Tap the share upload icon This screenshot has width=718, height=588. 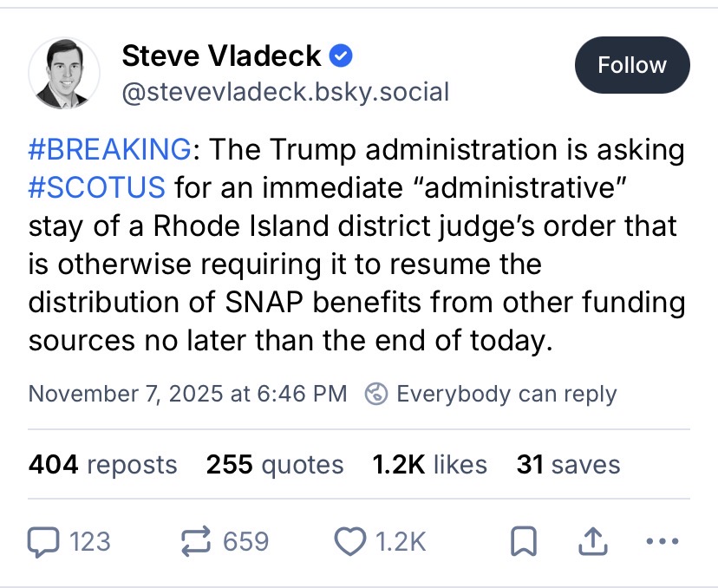point(591,542)
